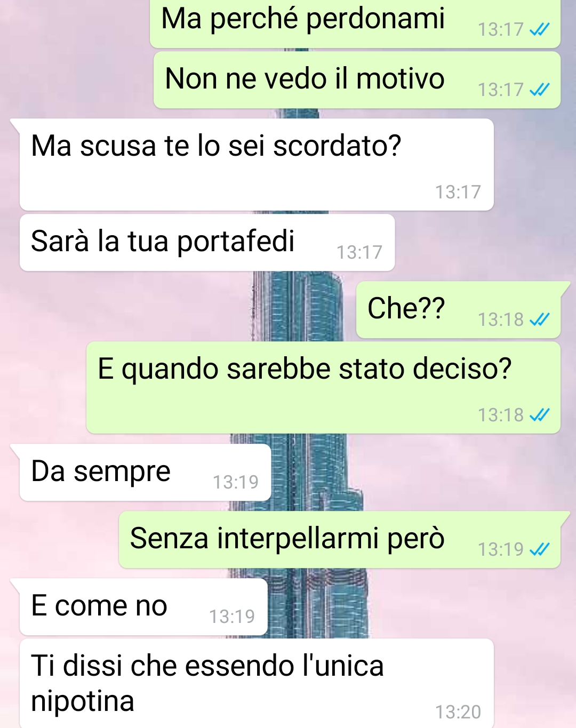Select the 'Senza interpellarmi però' message
The width and height of the screenshot is (576, 728).
[x=340, y=540]
